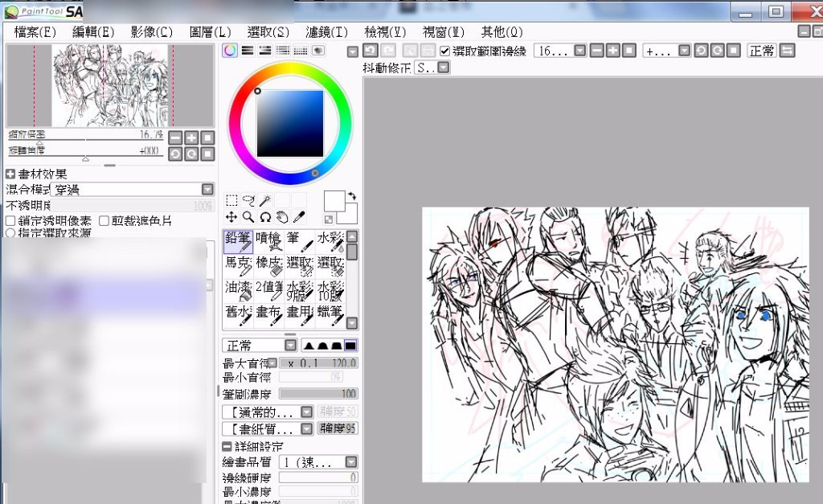Screen dimensions: 823x504
Task: Flip canvas view horizontally icon
Action: click(x=788, y=51)
